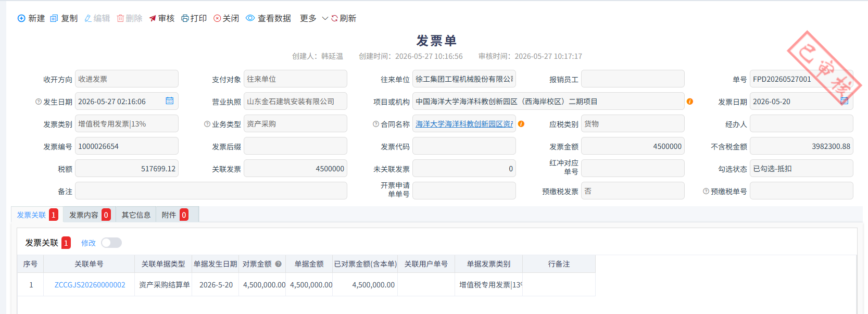Click help icon next to 预缴税单号 label
868x314 pixels.
click(706, 191)
